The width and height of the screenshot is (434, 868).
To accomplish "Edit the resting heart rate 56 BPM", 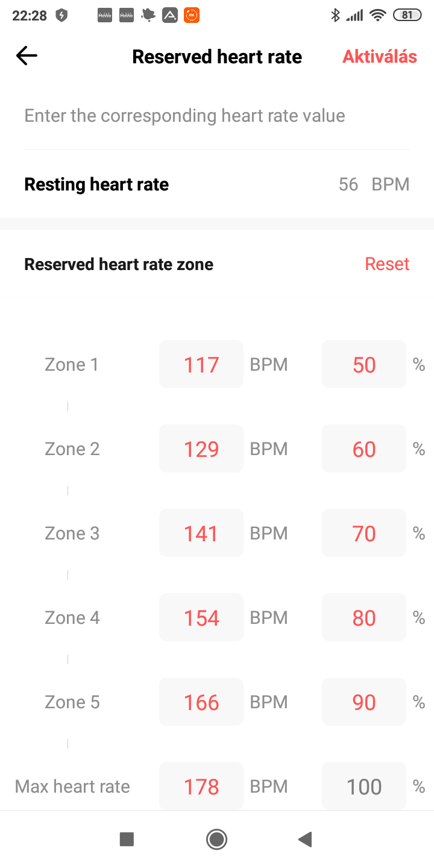I will click(374, 184).
